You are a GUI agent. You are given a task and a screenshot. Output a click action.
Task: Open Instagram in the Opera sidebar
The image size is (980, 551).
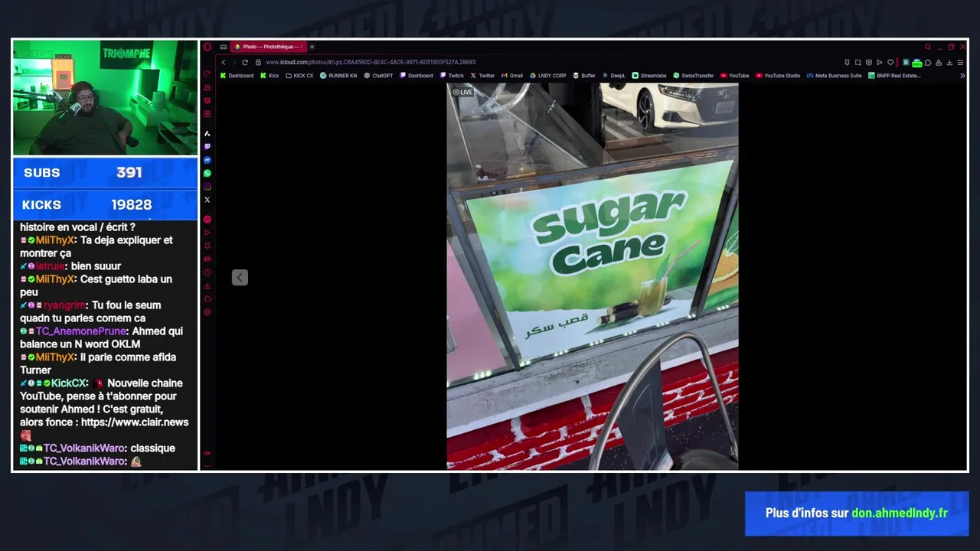pyautogui.click(x=207, y=187)
